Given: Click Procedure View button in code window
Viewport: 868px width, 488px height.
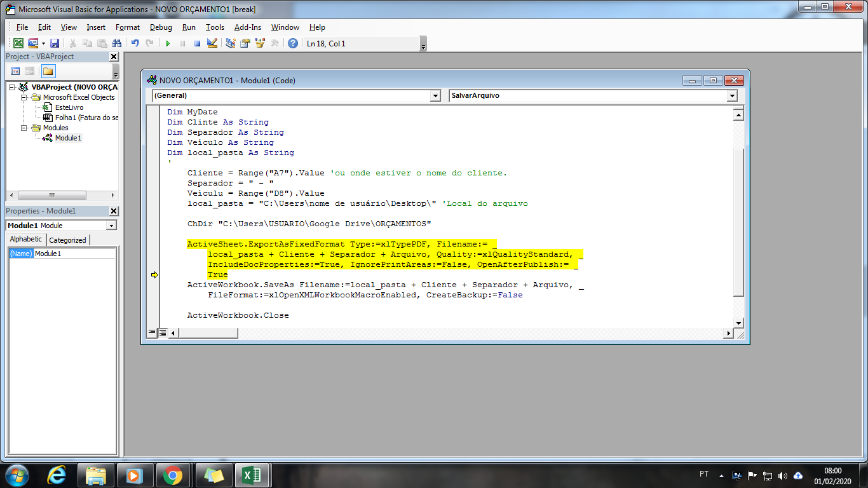Looking at the screenshot, I should [x=152, y=333].
